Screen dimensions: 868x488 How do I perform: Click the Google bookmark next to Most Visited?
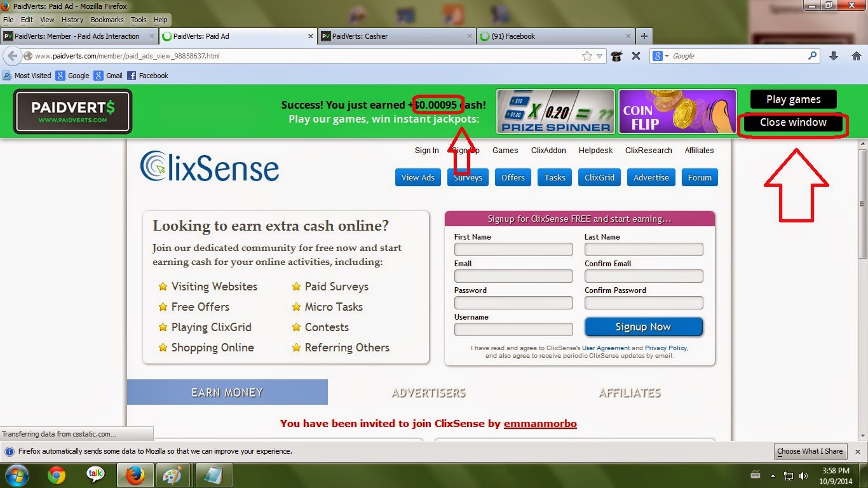tap(72, 76)
